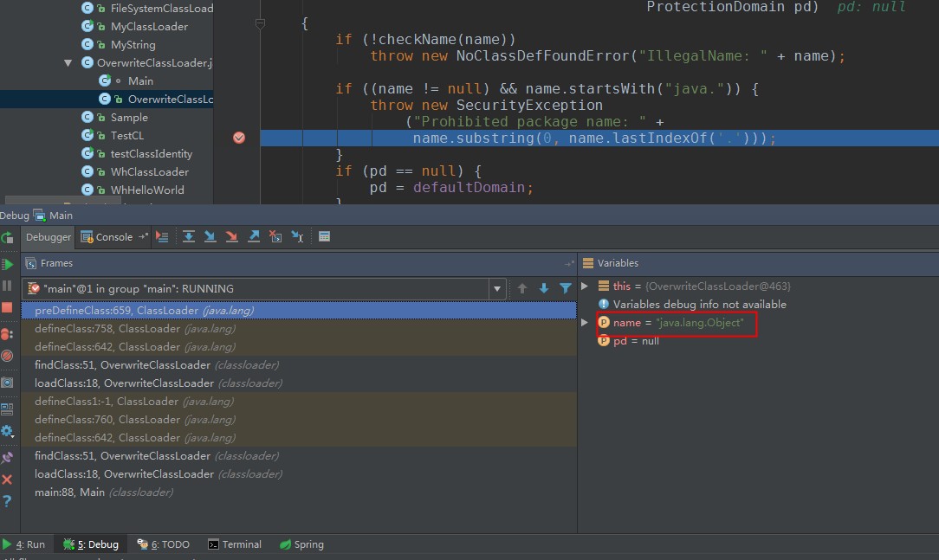Click the Pin Tab pushpin icon
Viewport: 939px width, 560px height.
(7, 458)
